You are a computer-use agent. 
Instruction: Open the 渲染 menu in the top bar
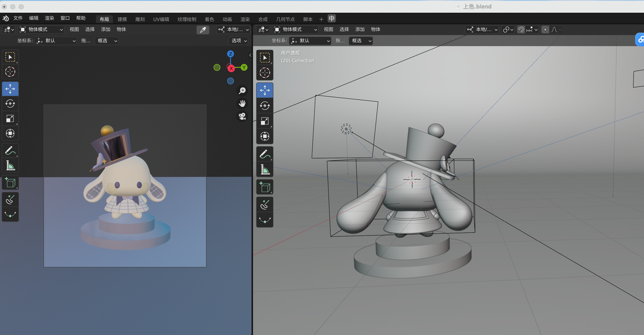(x=49, y=18)
